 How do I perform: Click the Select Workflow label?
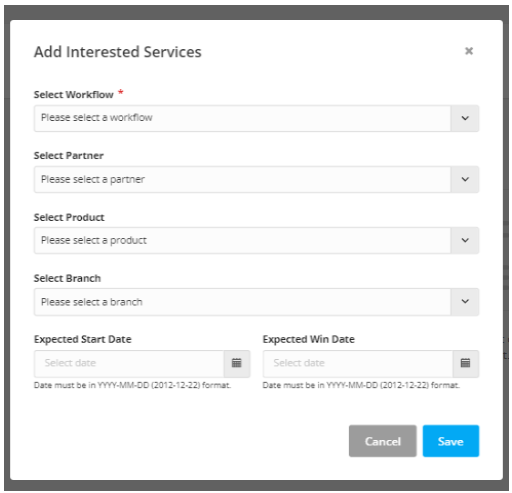click(x=74, y=95)
